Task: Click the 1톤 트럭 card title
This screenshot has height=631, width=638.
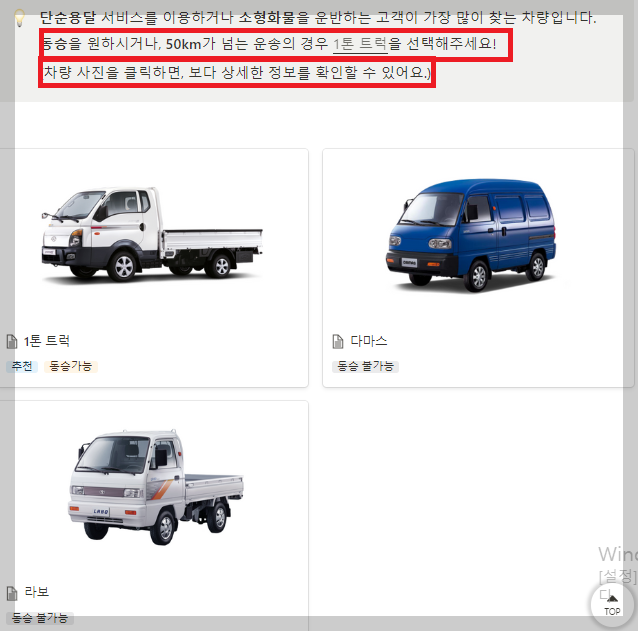Action: click(x=46, y=341)
